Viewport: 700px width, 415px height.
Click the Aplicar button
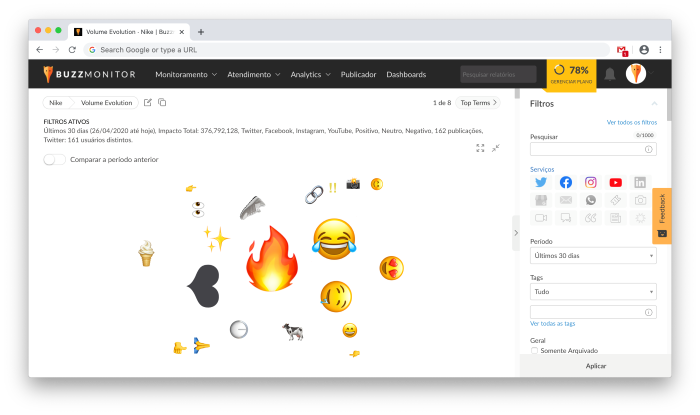point(596,366)
